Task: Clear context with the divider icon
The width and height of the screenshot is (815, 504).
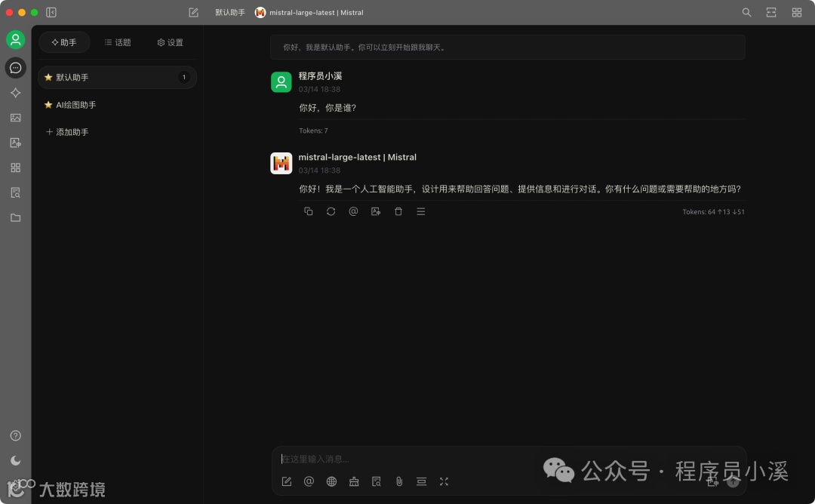Action: coord(422,481)
